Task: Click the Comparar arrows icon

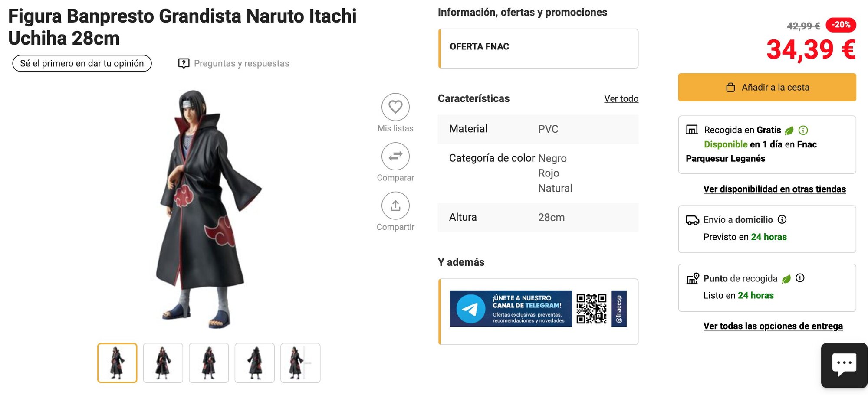Action: [x=395, y=156]
